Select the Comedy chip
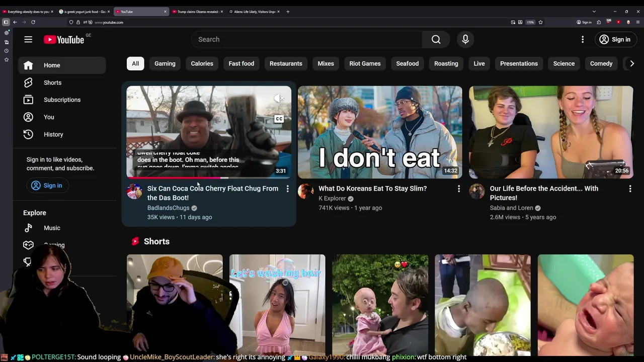 (x=601, y=63)
